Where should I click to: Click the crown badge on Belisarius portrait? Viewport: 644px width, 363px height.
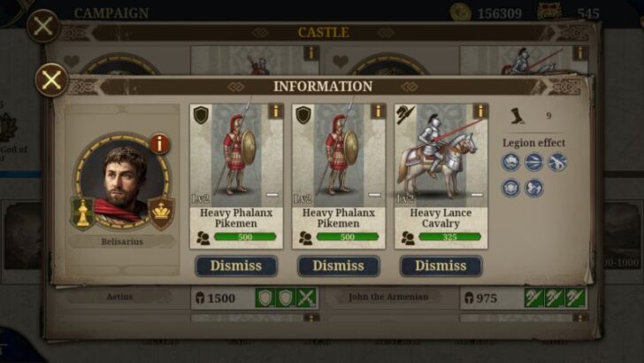click(x=161, y=213)
